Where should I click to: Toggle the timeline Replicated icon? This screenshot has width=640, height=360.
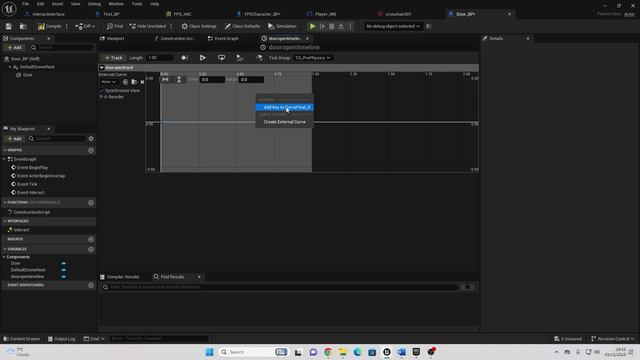[x=240, y=58]
